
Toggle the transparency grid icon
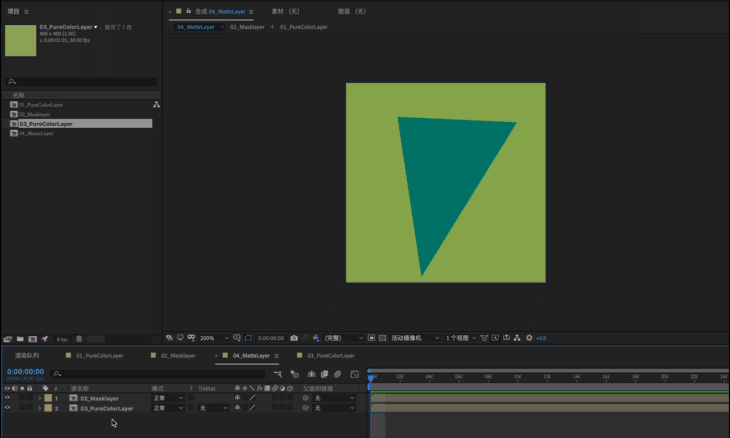tap(382, 338)
